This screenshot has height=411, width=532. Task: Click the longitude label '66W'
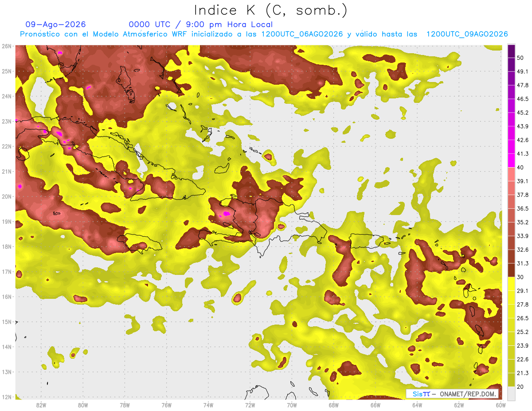coord(375,405)
